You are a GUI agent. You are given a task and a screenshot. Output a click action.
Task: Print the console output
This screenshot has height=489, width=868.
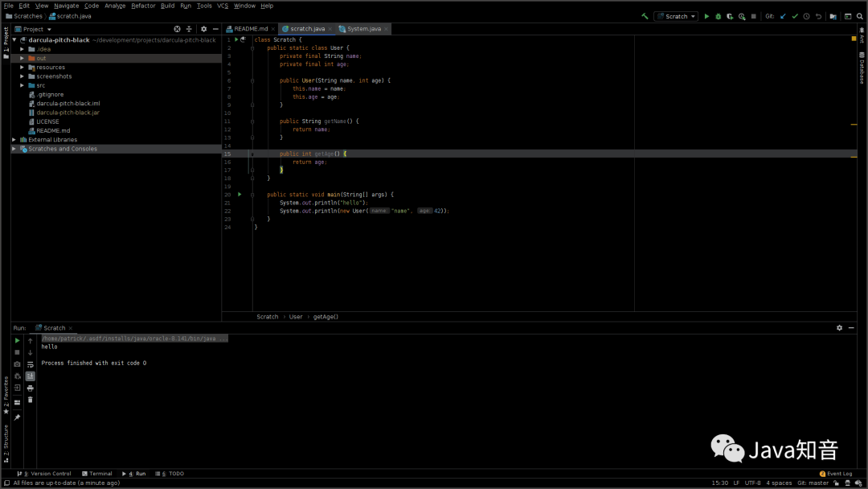31,388
